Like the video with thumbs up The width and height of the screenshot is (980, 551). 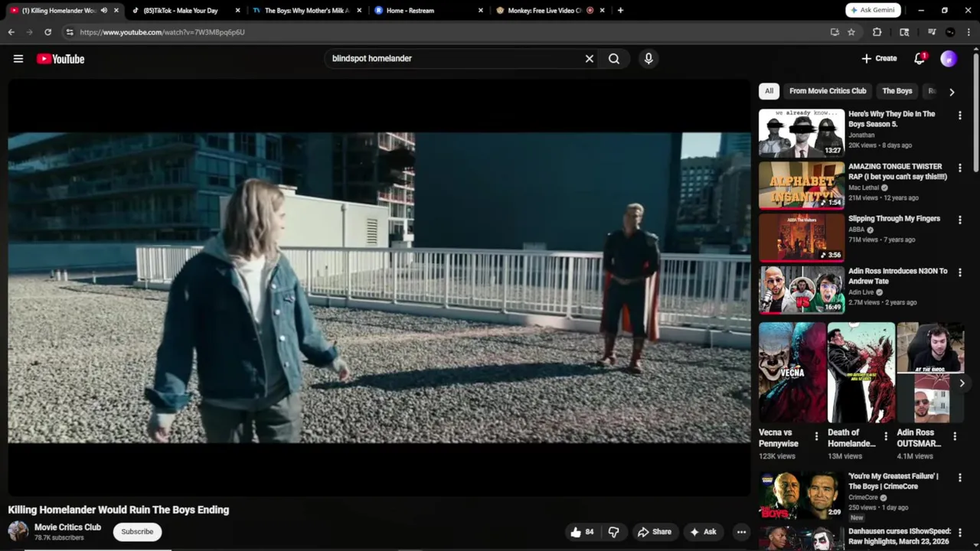pyautogui.click(x=583, y=532)
